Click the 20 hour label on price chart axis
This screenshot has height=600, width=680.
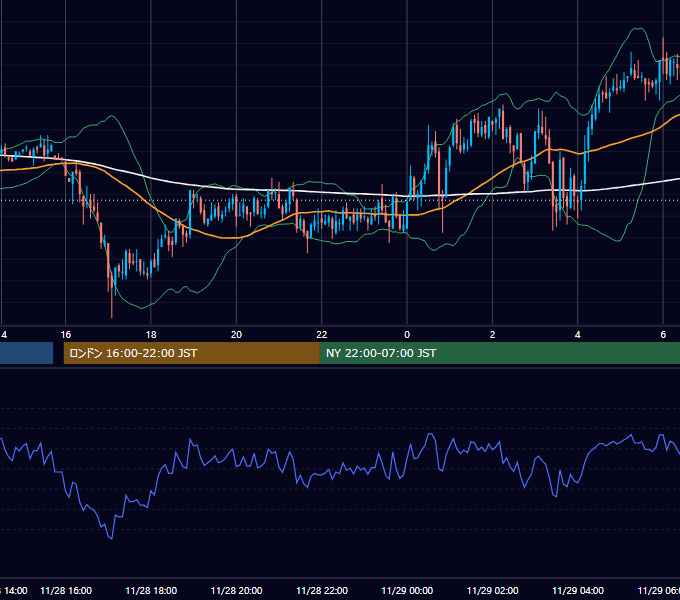(x=236, y=335)
